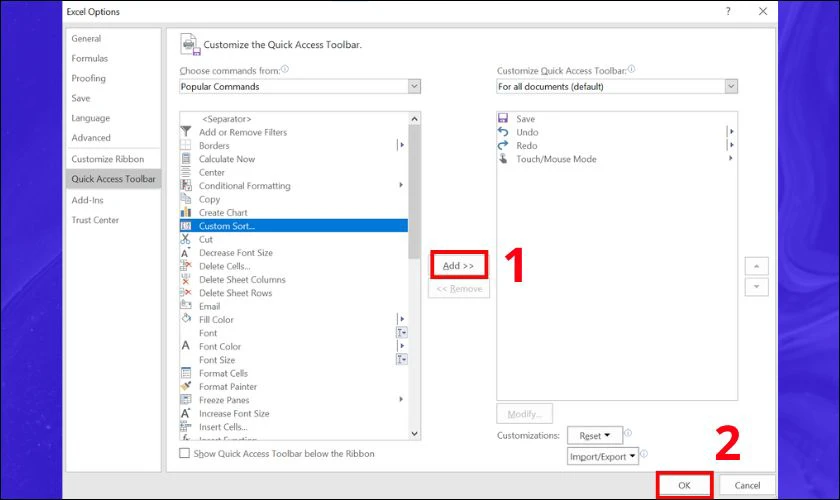Click the OK button
This screenshot has height=500, width=840.
684,485
